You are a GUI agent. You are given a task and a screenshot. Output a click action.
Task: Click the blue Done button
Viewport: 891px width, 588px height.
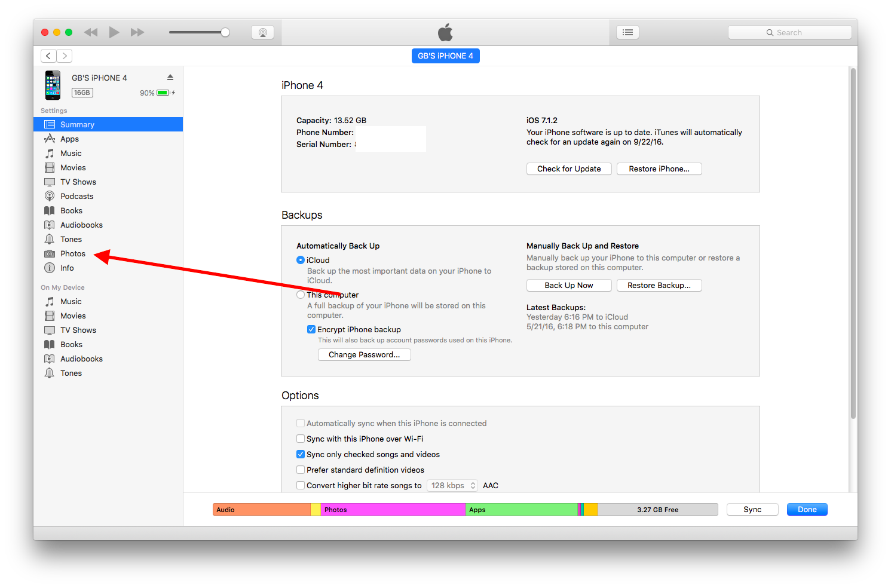click(x=807, y=510)
